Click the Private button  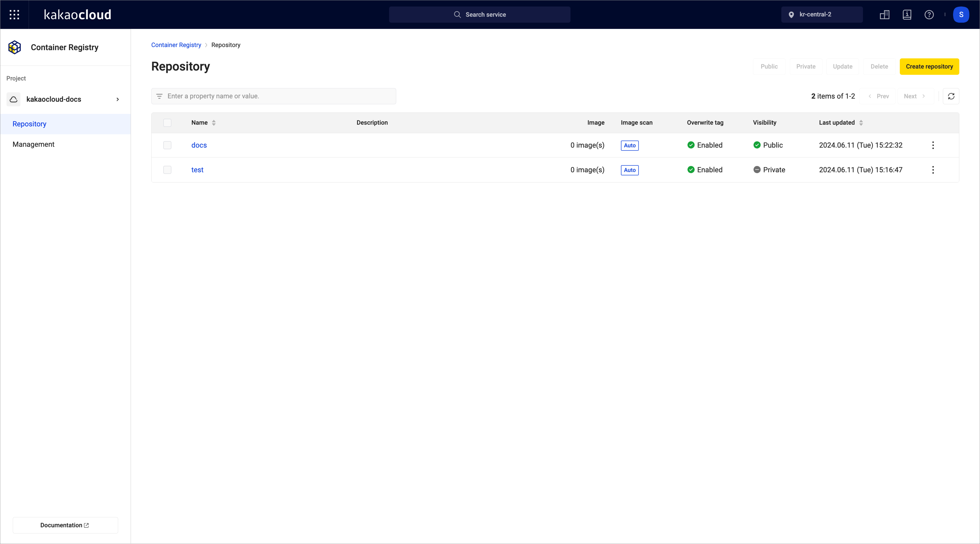(806, 67)
